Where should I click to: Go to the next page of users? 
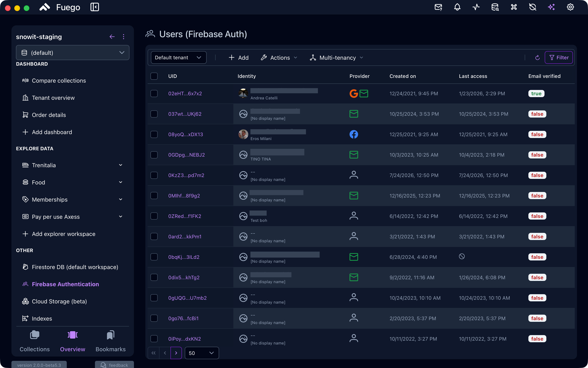176,353
